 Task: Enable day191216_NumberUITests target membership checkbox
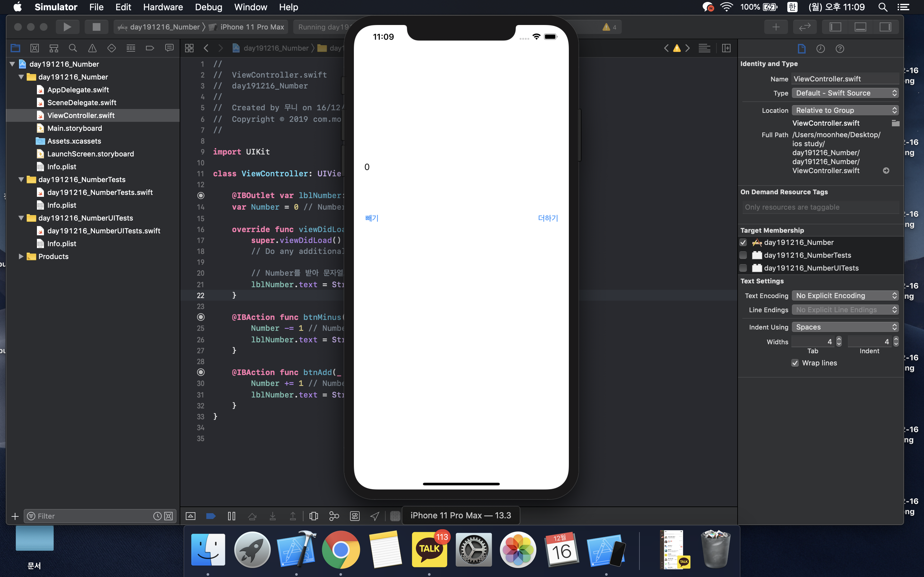(743, 268)
